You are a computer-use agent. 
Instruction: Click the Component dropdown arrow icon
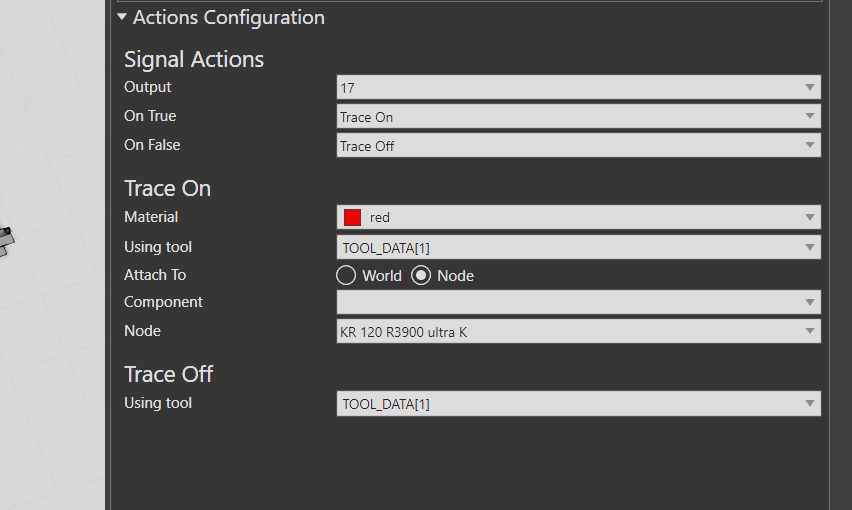coord(810,302)
